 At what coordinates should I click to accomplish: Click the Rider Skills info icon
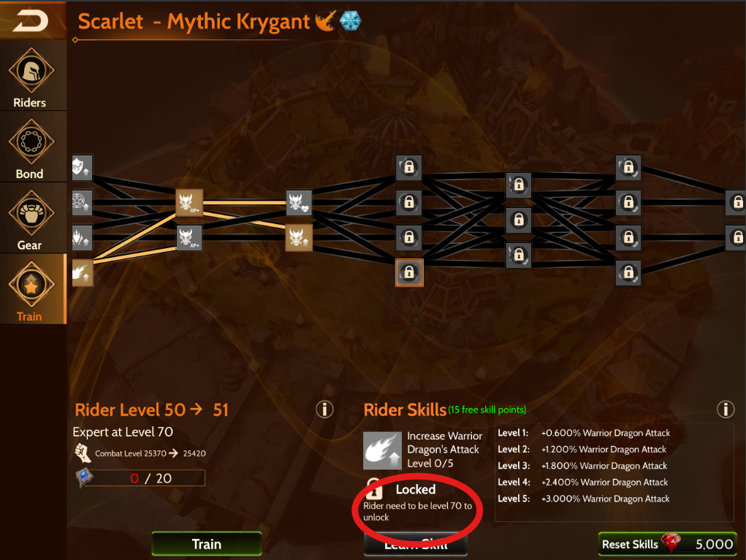pos(726,410)
